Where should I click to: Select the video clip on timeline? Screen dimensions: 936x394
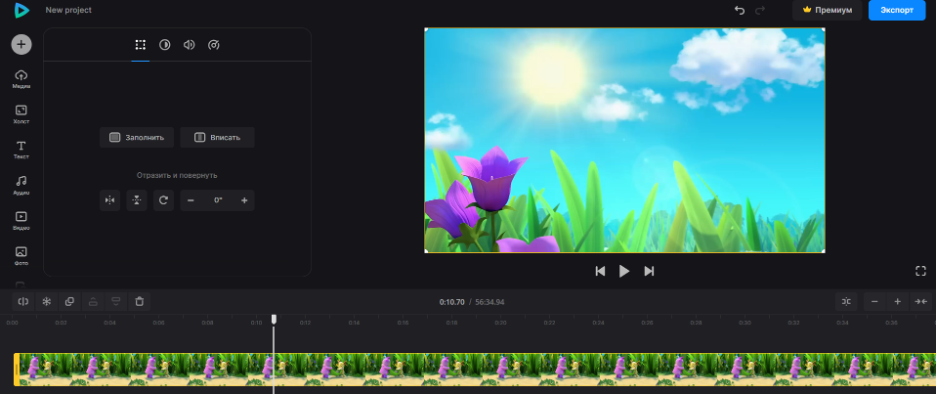[475, 370]
